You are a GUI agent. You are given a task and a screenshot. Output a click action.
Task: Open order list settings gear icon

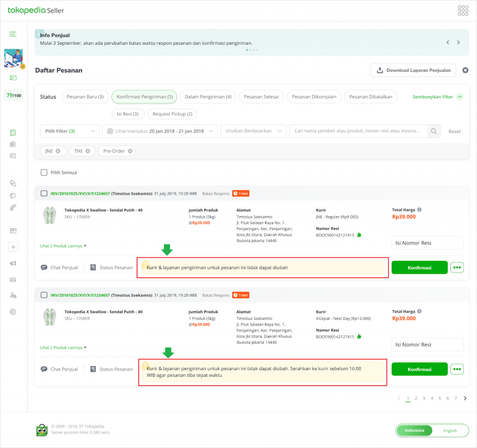coord(465,70)
